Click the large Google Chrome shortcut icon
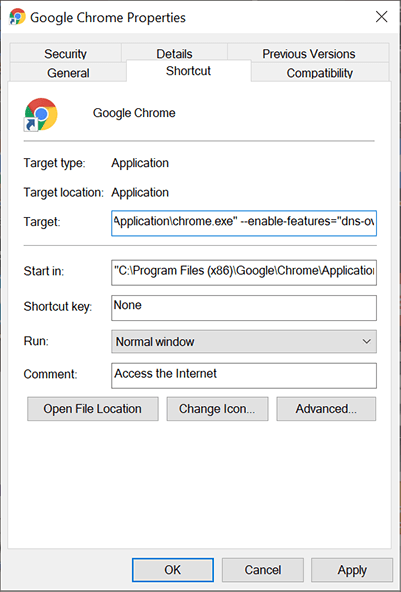The height and width of the screenshot is (592, 401). 41,115
